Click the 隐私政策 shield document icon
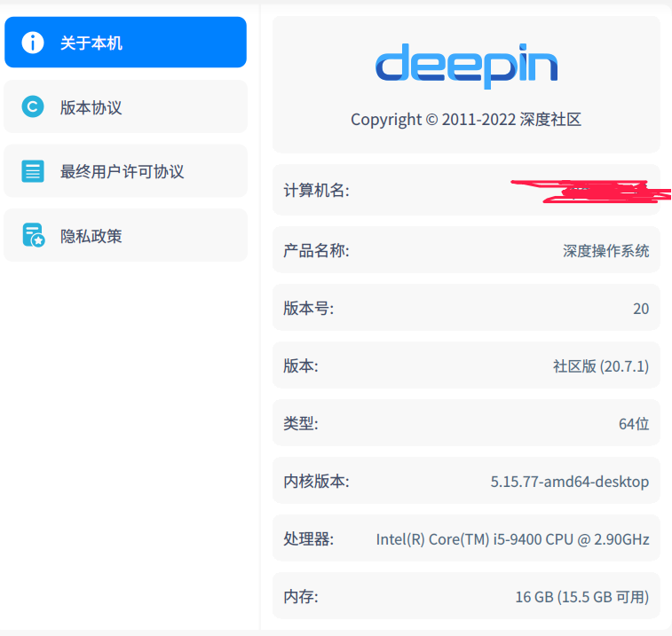Screen dimensions: 672x636 coord(34,235)
